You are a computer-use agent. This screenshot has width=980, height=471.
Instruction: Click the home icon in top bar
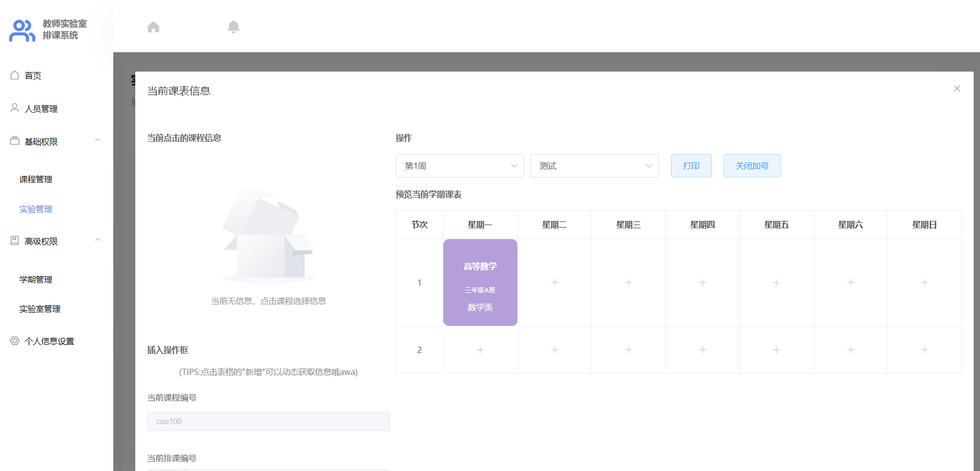tap(153, 27)
